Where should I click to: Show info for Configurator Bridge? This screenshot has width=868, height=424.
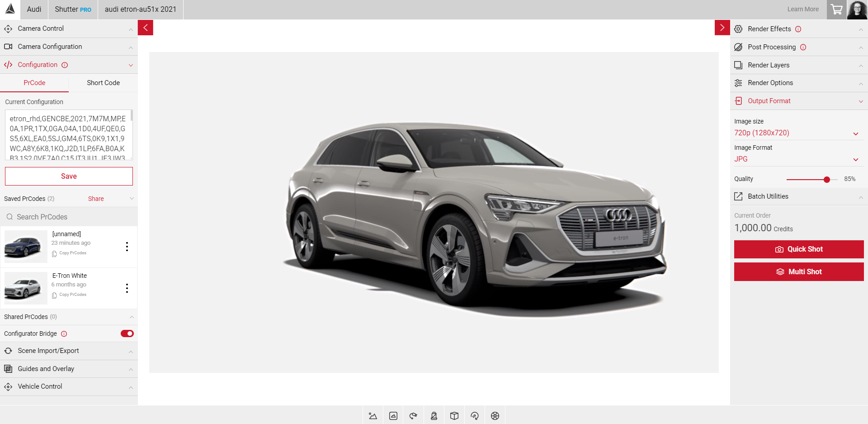(x=64, y=334)
